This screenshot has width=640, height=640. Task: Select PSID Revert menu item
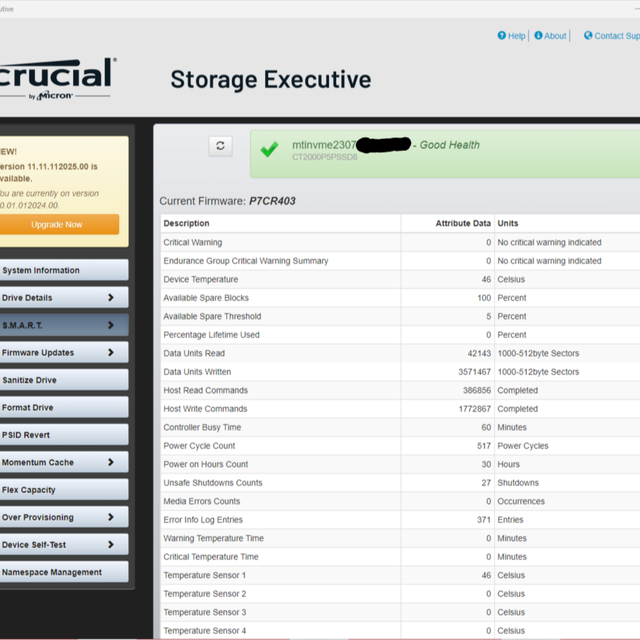pyautogui.click(x=64, y=435)
